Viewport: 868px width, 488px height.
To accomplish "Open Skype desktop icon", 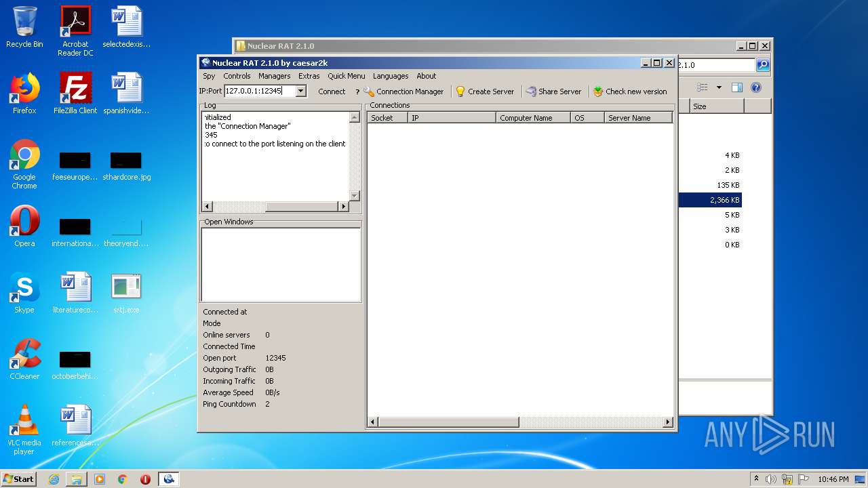I will (x=24, y=293).
